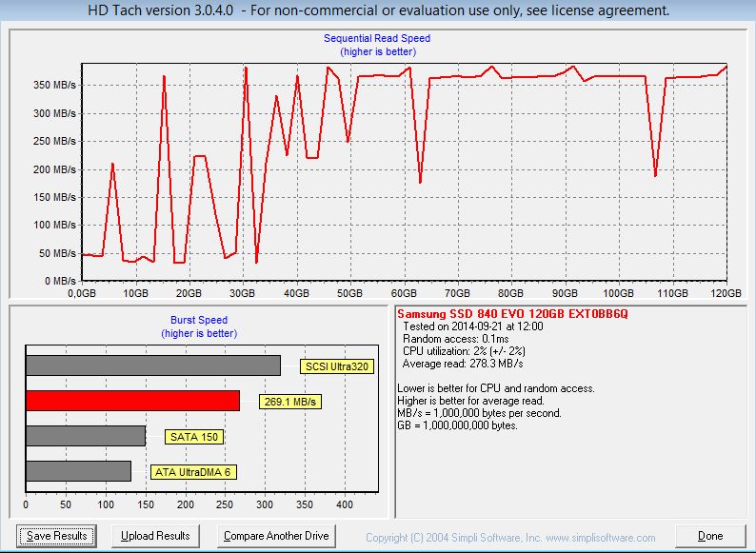Click the Burst Speed chart title
Image resolution: width=756 pixels, height=553 pixels.
click(199, 321)
